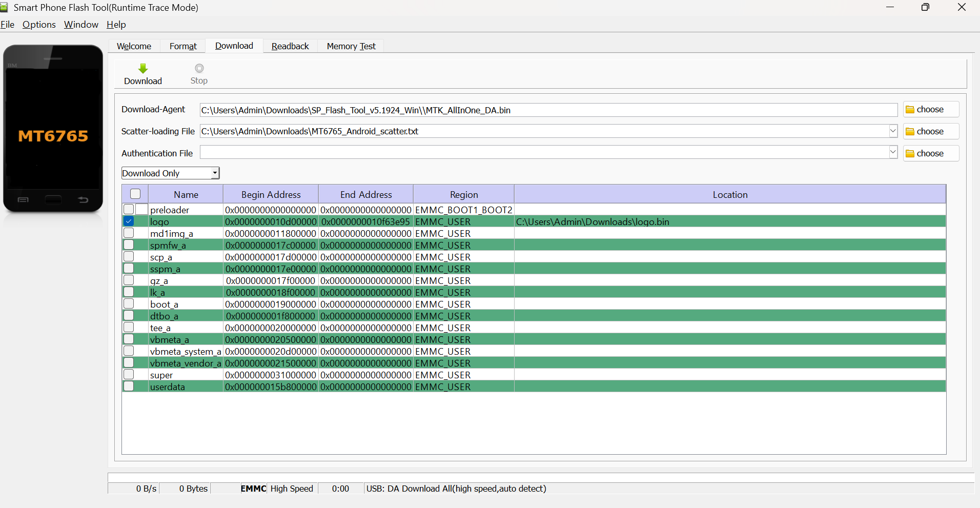
Task: Enable the preloader partition checkbox
Action: point(129,210)
